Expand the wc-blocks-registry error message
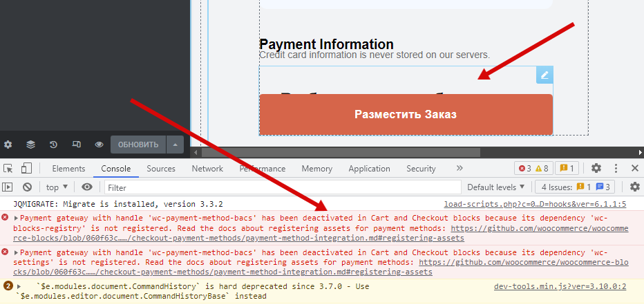Screen dimensions: 644x307 coord(17,218)
